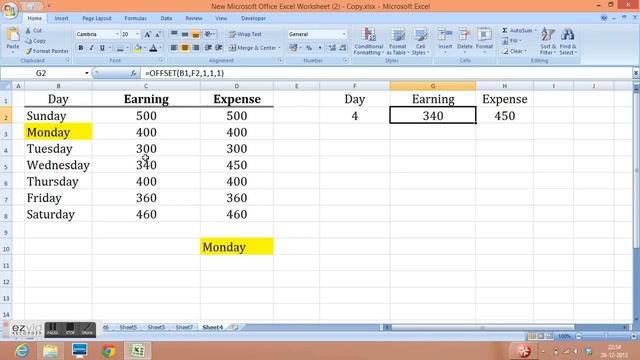640x360 pixels.
Task: Click Merge & Center
Action: click(x=253, y=48)
